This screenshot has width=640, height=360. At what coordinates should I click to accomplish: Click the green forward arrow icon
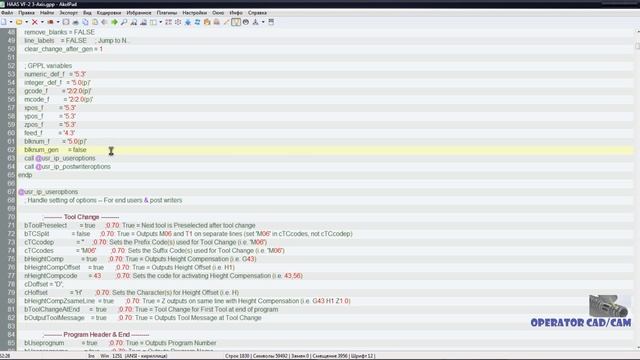tap(114, 22)
